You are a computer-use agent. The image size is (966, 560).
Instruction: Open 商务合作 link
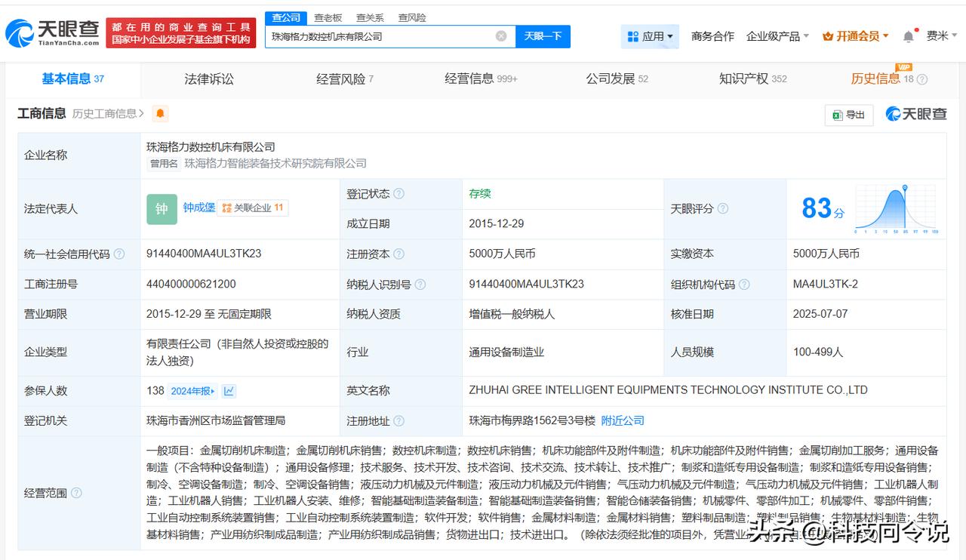pyautogui.click(x=712, y=36)
